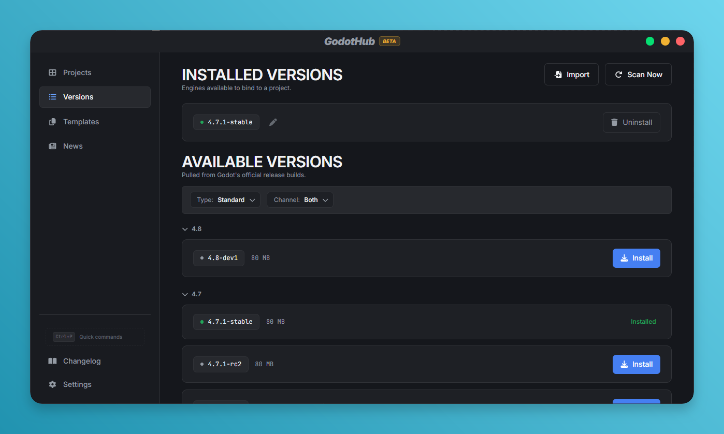Screen dimensions: 724x434
Task: Open Settings in the sidebar
Action: tap(95, 385)
